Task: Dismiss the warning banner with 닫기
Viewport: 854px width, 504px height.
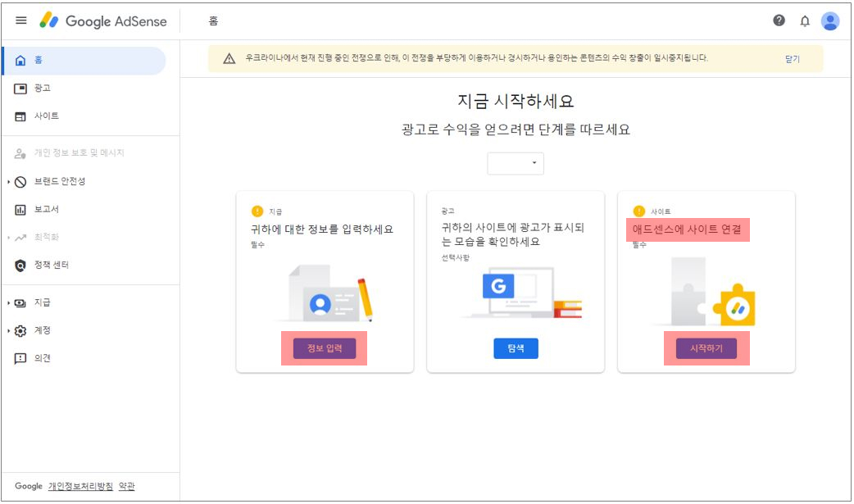Action: click(x=792, y=59)
